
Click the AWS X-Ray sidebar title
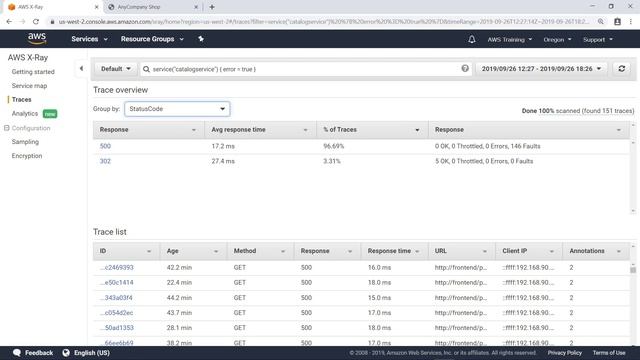pyautogui.click(x=28, y=58)
